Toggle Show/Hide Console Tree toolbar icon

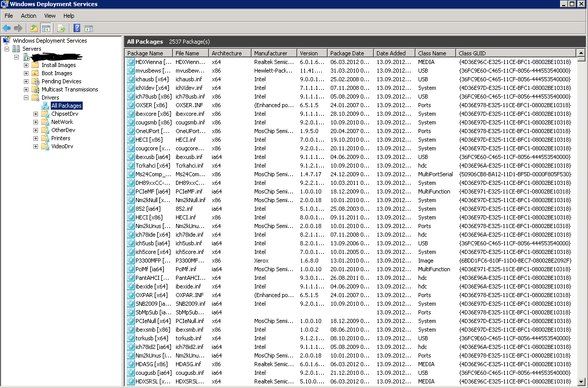[x=46, y=28]
